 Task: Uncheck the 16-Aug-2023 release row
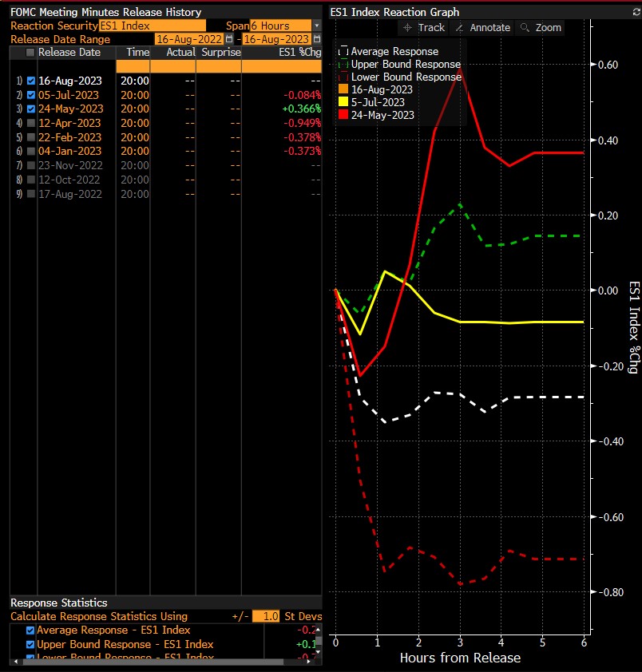31,81
